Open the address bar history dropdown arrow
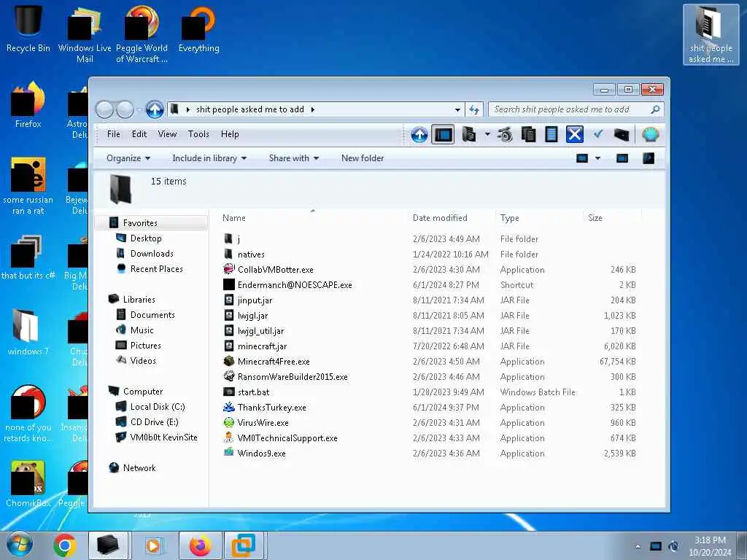This screenshot has height=560, width=747. click(457, 109)
